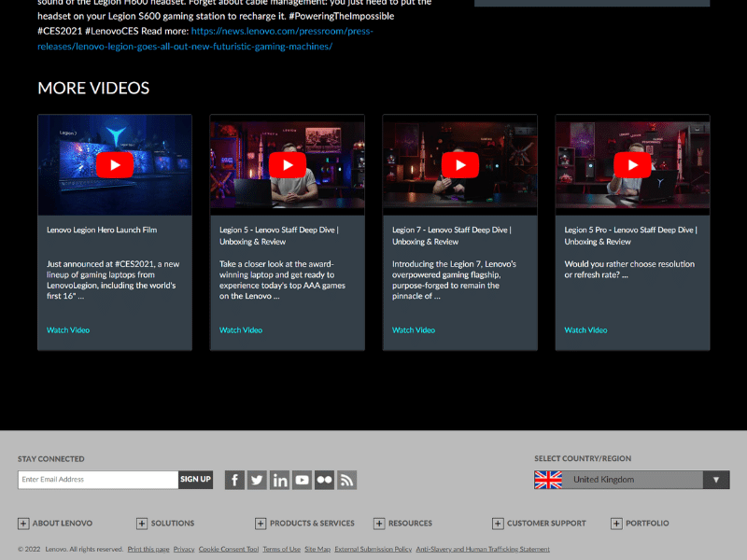Play the Legion 5 Pro Deep Dive video
Image resolution: width=747 pixels, height=560 pixels.
click(x=633, y=165)
